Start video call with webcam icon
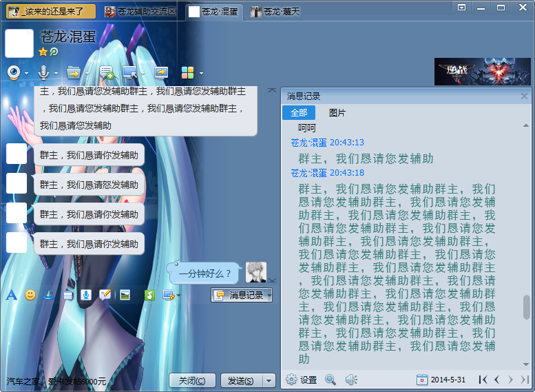This screenshot has height=392, width=535. (14, 73)
